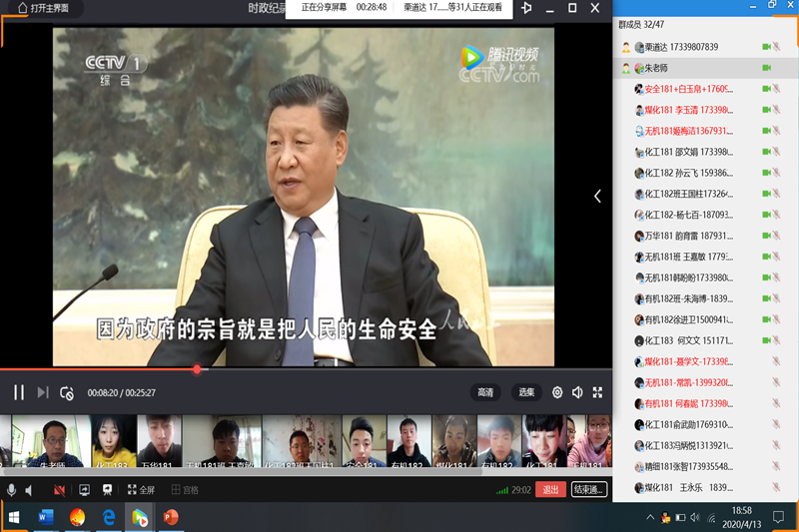Pause the video with the pause button
This screenshot has height=532, width=799.
tap(19, 392)
